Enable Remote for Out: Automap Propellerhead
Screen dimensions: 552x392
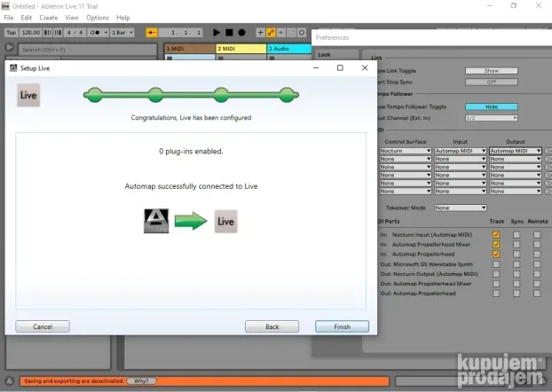[537, 294]
